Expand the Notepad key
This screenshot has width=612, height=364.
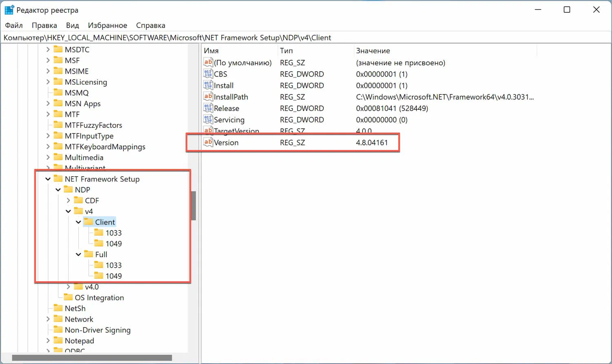click(x=48, y=341)
